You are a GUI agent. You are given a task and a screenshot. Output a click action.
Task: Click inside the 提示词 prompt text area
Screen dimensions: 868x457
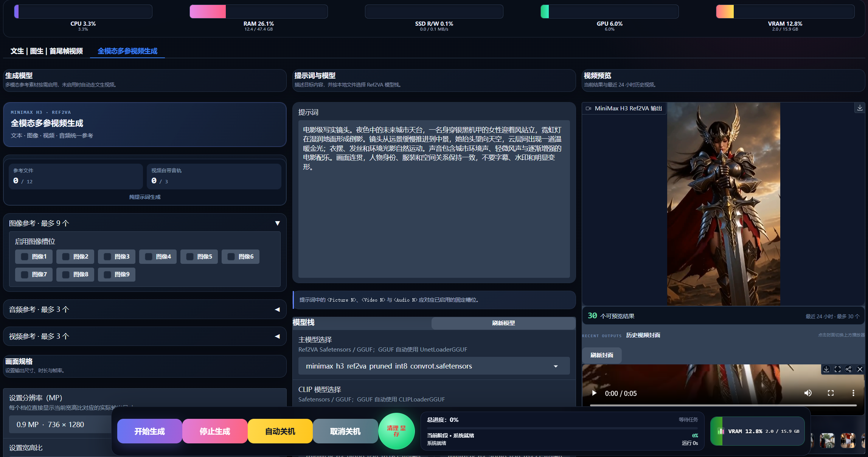click(434, 199)
